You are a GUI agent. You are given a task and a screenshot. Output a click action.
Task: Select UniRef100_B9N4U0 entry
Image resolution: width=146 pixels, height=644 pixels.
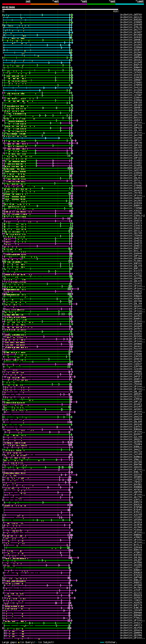[x=131, y=296]
